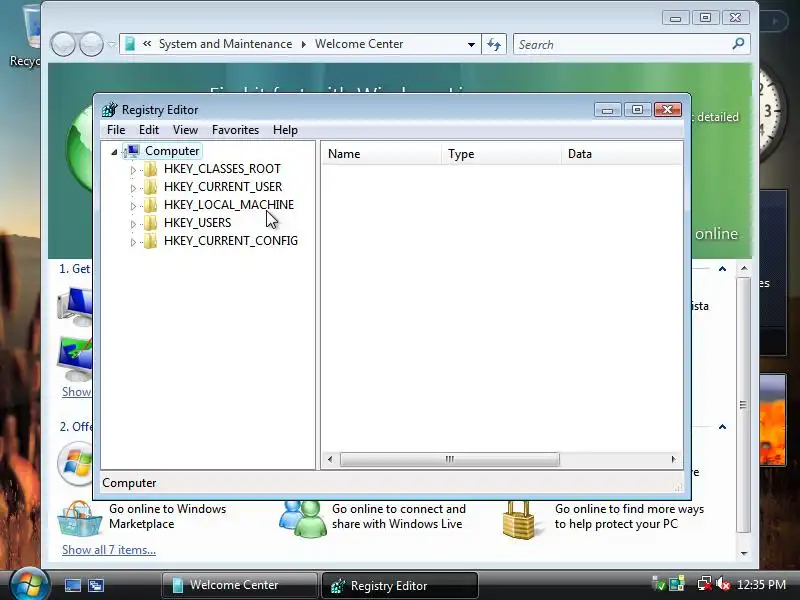Click the Windows Marketplace shopping basket icon
The image size is (800, 600).
pyautogui.click(x=79, y=519)
